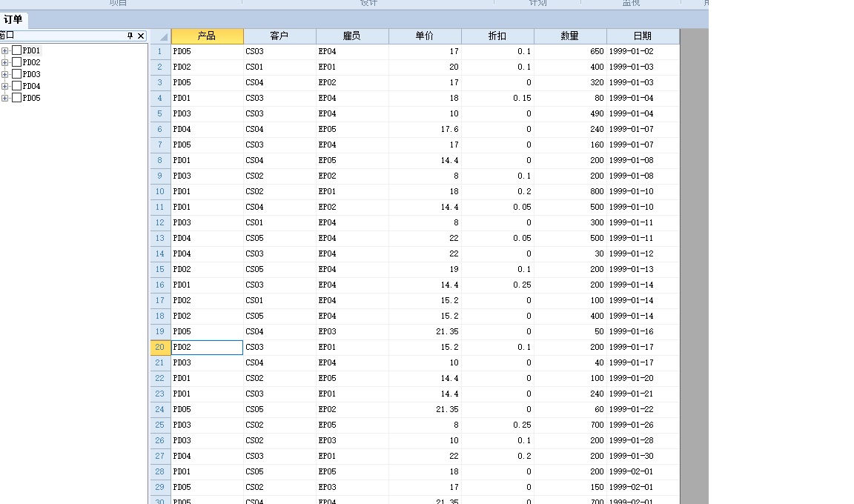Click the 日期 column header
The image size is (854, 504).
(643, 36)
